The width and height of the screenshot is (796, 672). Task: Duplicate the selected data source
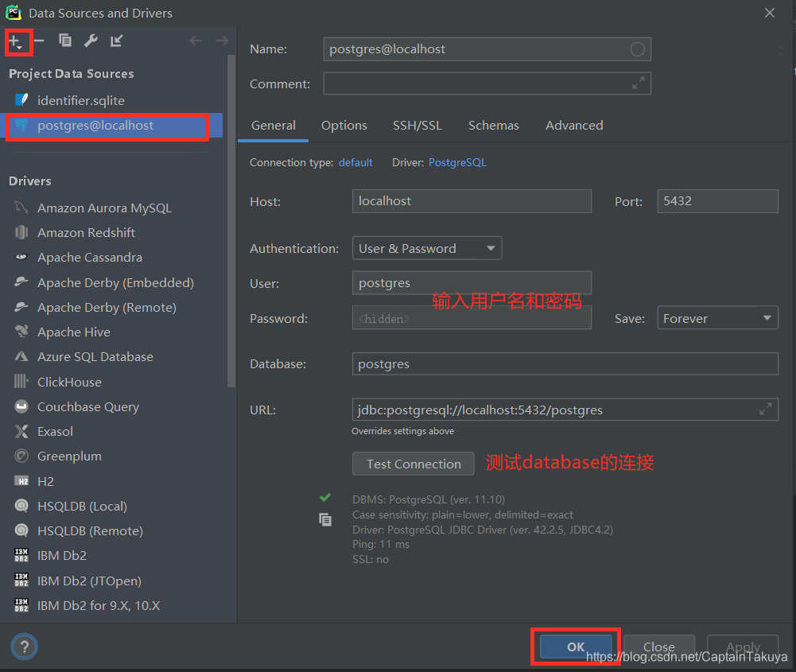(65, 41)
